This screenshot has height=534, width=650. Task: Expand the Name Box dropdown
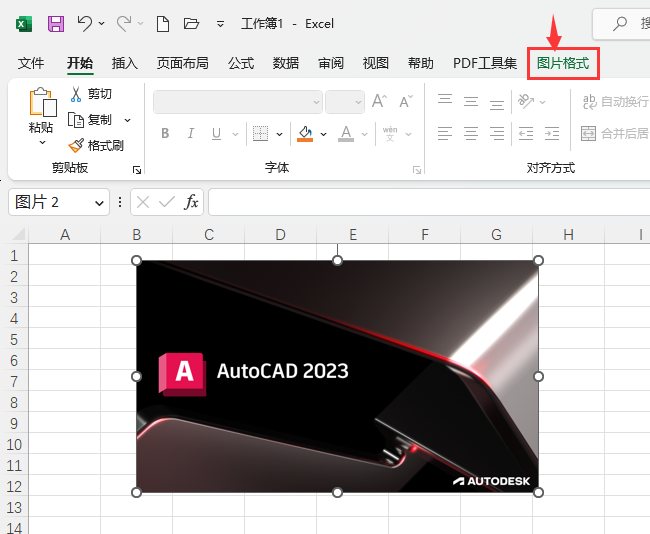tap(99, 203)
